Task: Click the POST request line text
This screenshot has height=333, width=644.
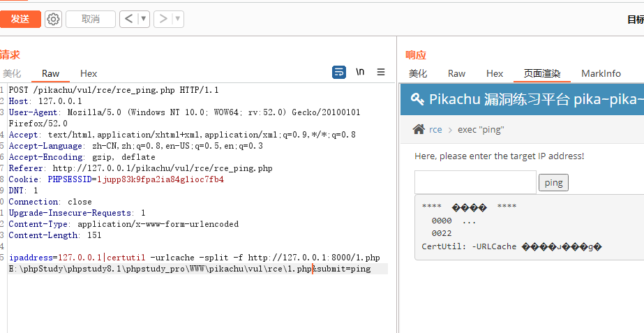Action: (x=114, y=90)
